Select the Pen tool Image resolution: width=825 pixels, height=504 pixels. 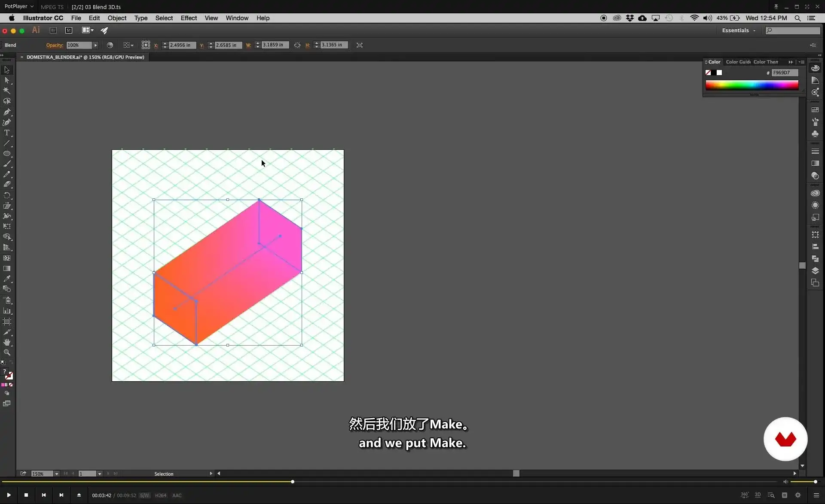tap(7, 112)
